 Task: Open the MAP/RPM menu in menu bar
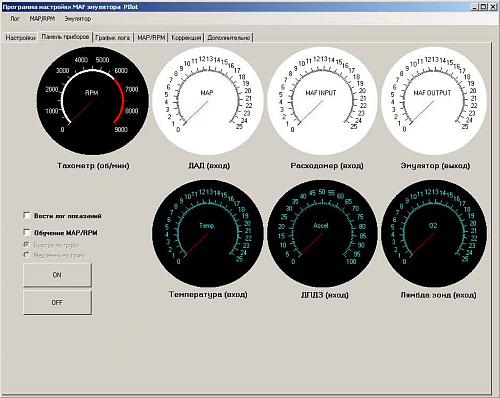click(x=42, y=19)
